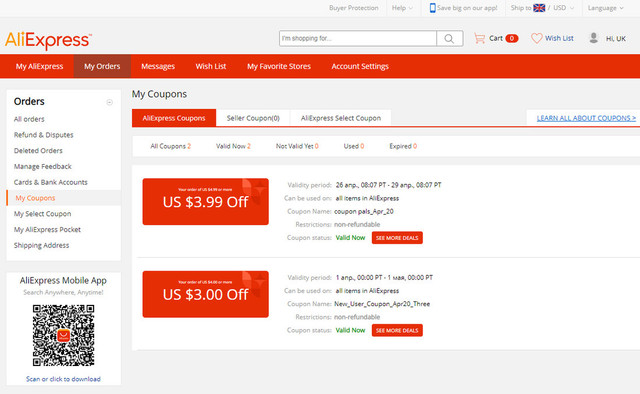
Task: Click AliExpress Mobile App heading
Action: coord(63,280)
